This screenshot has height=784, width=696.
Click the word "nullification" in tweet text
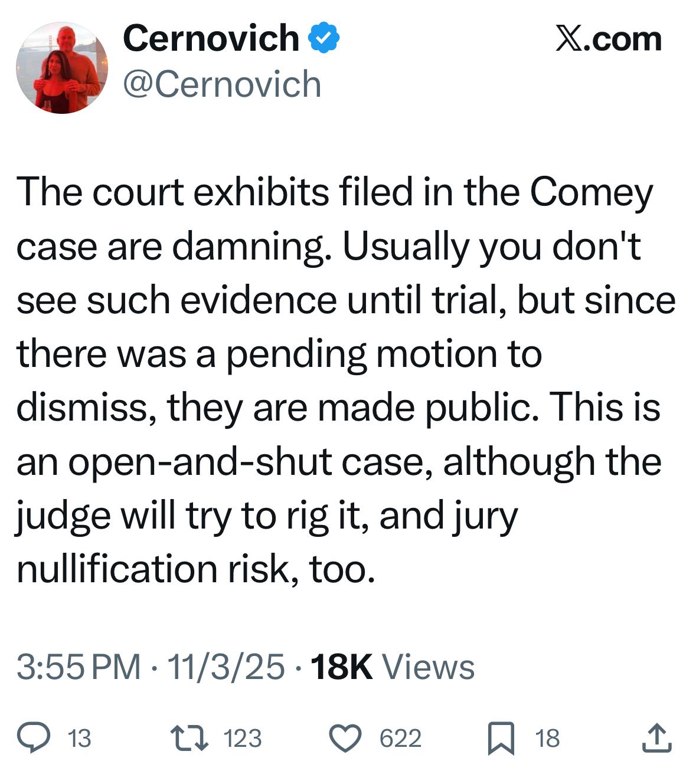(117, 569)
